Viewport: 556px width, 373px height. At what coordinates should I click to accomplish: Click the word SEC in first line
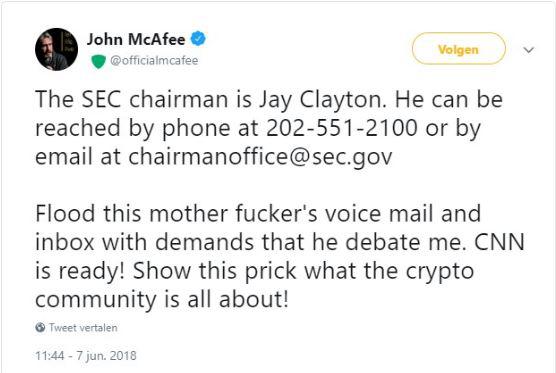pyautogui.click(x=101, y=99)
